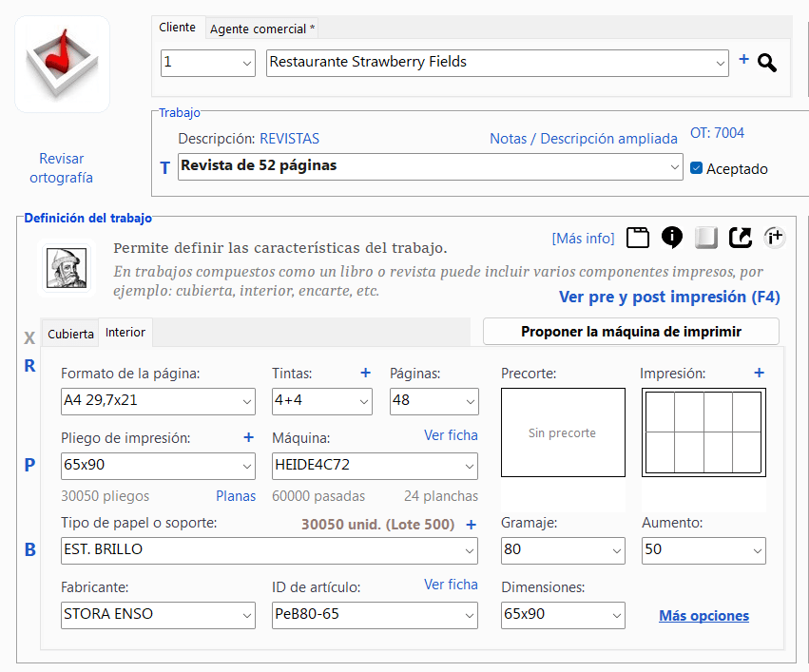Uncheck the Aceptado checkbox

[697, 168]
